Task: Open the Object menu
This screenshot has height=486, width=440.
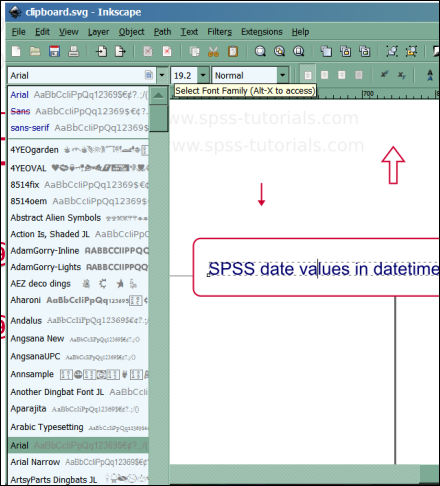Action: pyautogui.click(x=131, y=32)
